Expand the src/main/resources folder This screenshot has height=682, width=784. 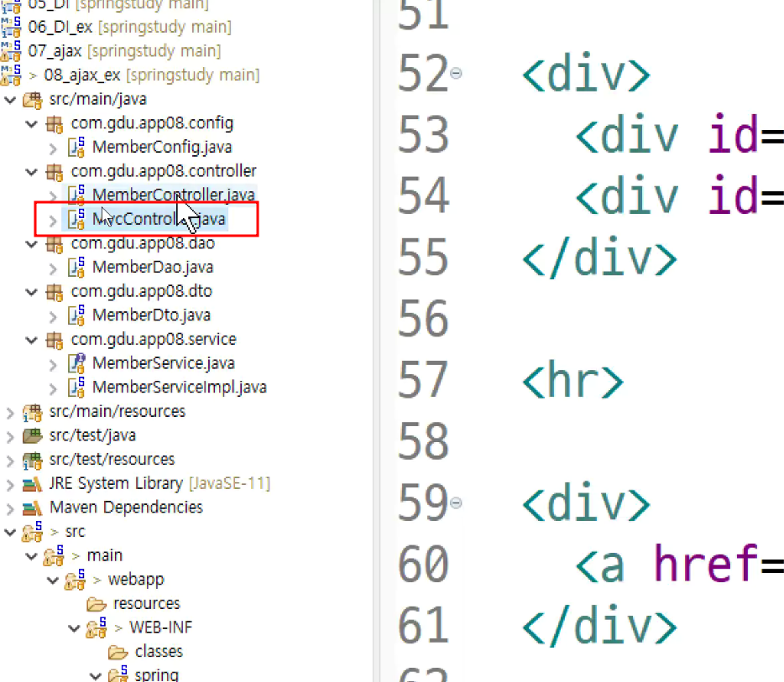point(10,412)
